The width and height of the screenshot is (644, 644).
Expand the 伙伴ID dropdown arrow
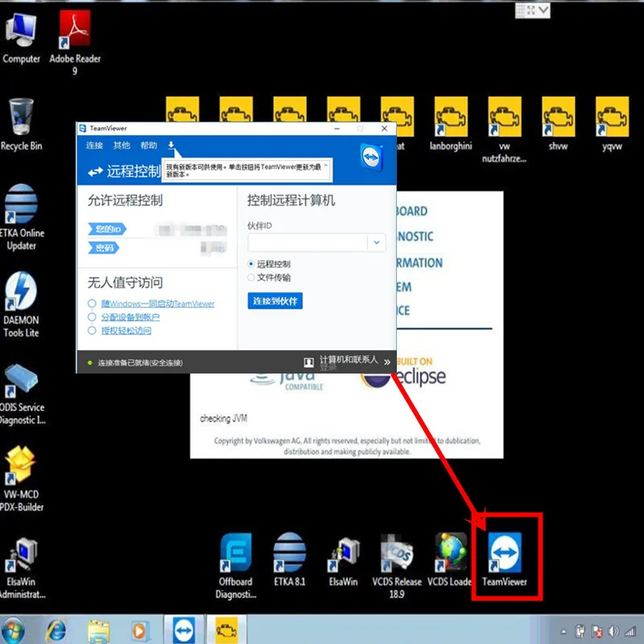(377, 242)
